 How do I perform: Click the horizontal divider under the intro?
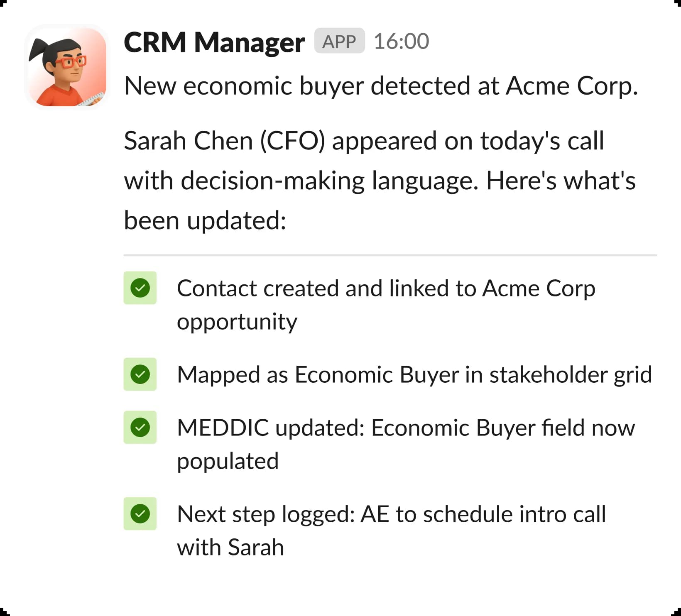(x=390, y=255)
